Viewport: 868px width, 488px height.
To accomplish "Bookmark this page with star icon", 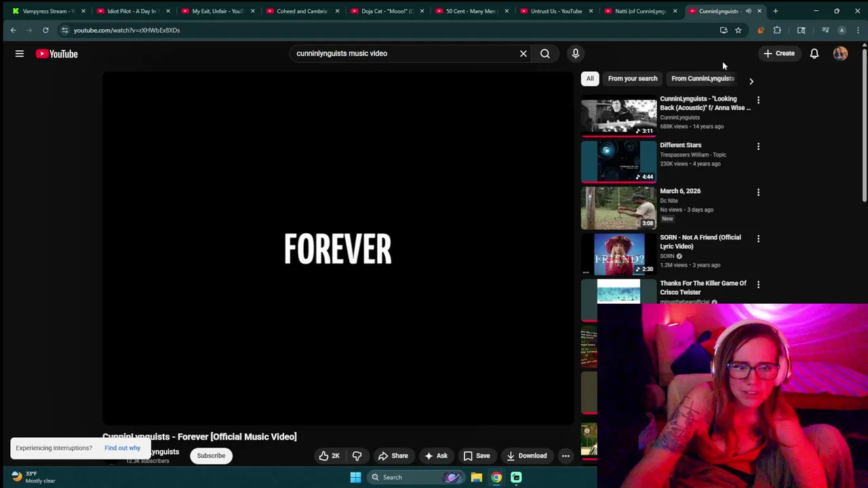I will tap(738, 30).
